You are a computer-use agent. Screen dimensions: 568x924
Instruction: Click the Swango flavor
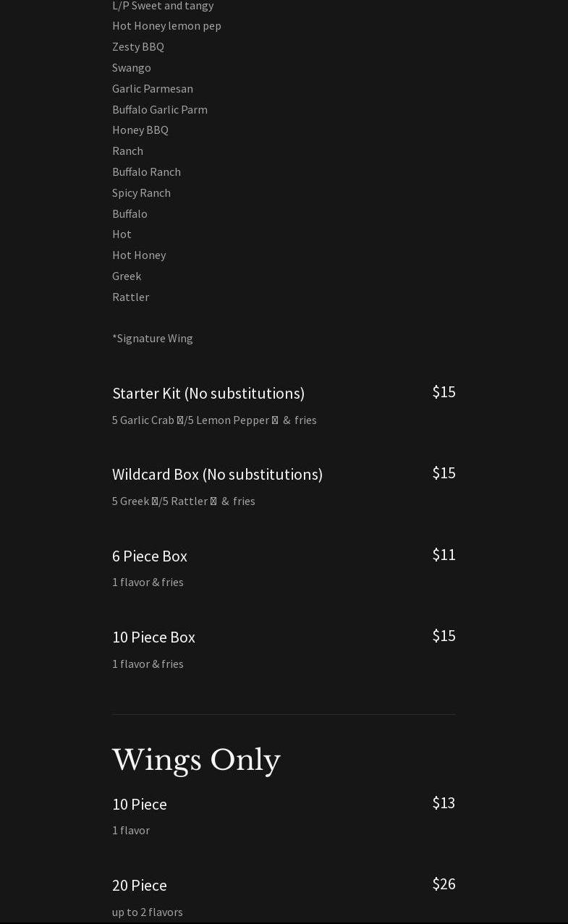point(132,67)
